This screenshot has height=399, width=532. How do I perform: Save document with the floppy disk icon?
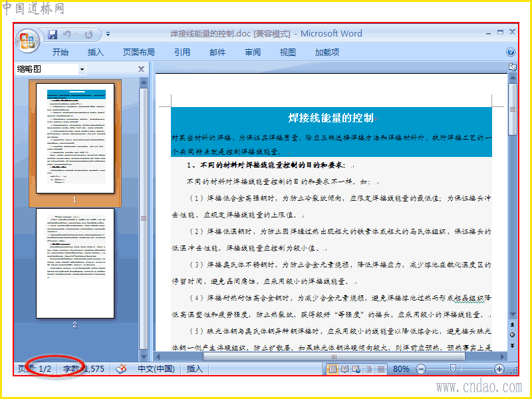click(x=53, y=35)
